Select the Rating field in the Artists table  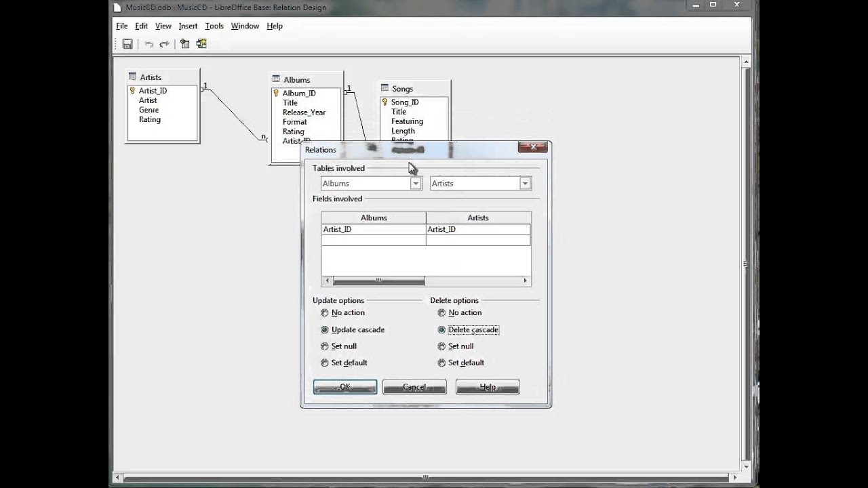pyautogui.click(x=150, y=119)
